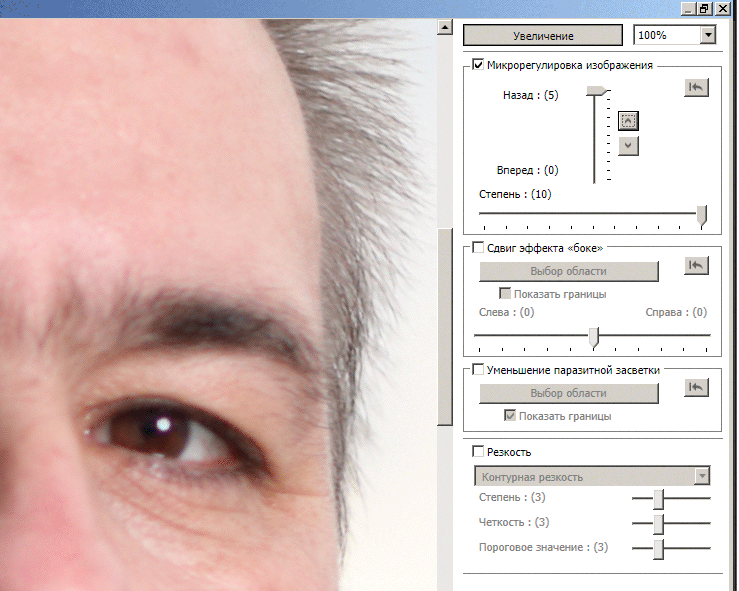Enable the Уменьшение паразитной засветки checkbox
739x591 pixels.
coord(478,369)
